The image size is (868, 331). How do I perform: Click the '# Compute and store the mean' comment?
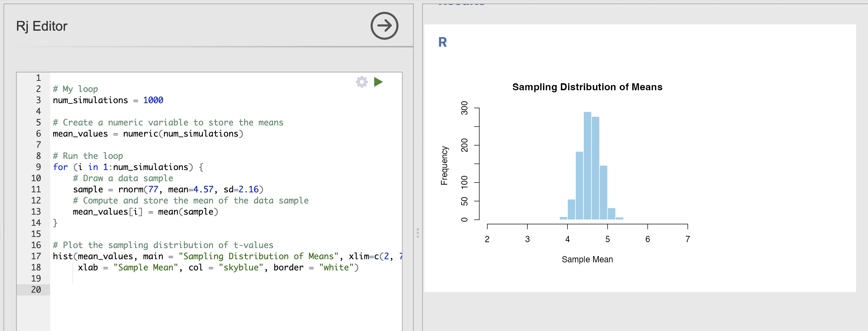[191, 200]
